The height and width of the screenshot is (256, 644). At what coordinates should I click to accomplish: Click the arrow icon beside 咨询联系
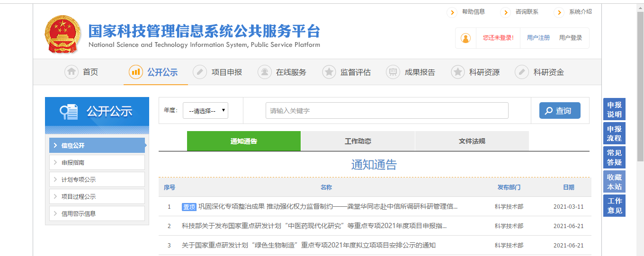coord(505,12)
